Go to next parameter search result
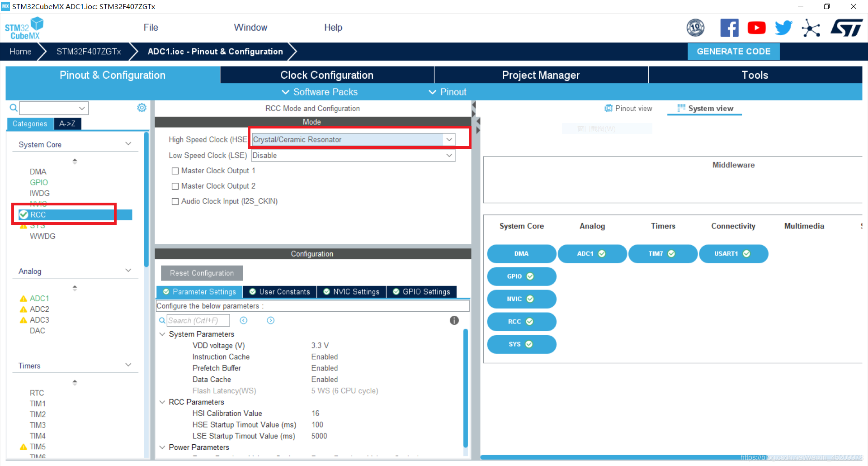Screen dimensions: 868x466 click(x=270, y=320)
